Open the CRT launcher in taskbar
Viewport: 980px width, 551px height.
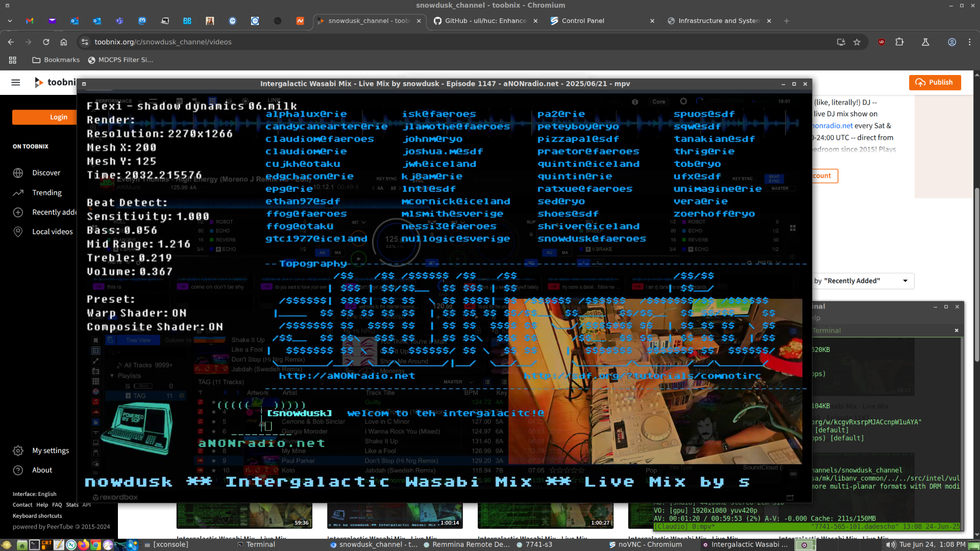[46, 544]
